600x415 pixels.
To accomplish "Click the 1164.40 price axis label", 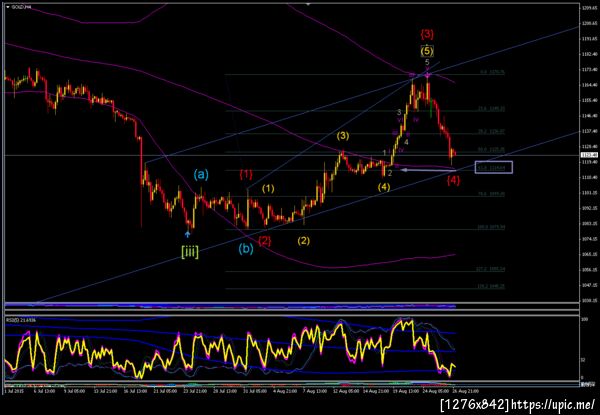I will tap(589, 85).
